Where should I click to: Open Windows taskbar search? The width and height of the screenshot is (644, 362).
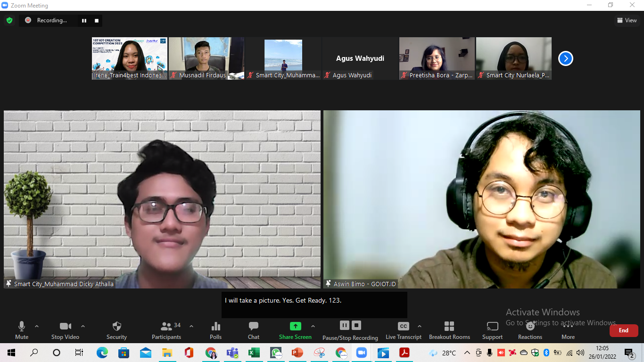point(34,353)
